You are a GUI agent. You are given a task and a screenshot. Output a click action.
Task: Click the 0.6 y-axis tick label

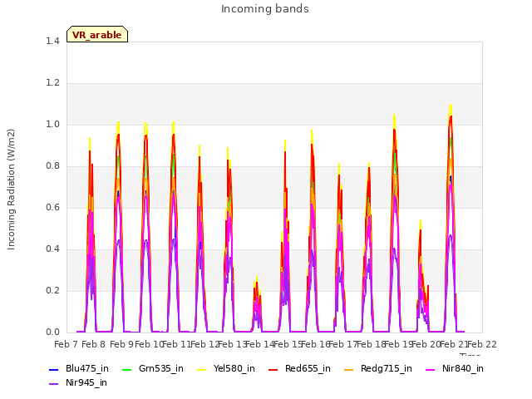[52, 207]
